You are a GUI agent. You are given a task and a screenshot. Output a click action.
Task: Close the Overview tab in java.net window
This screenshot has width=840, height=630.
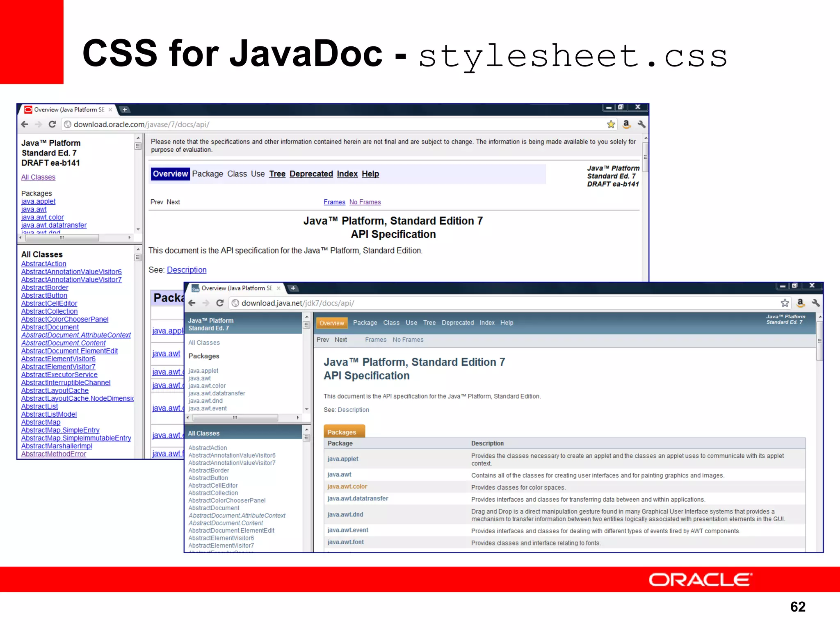tap(278, 288)
